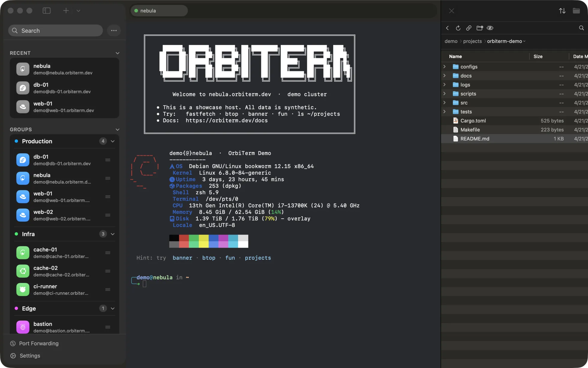The height and width of the screenshot is (368, 588).
Task: Go to demo in breadcrumb path
Action: click(x=451, y=41)
